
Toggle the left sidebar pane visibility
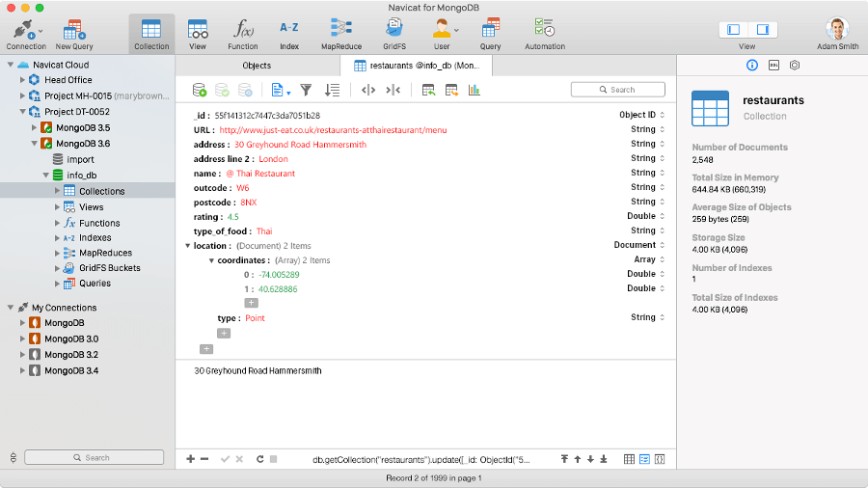(734, 30)
